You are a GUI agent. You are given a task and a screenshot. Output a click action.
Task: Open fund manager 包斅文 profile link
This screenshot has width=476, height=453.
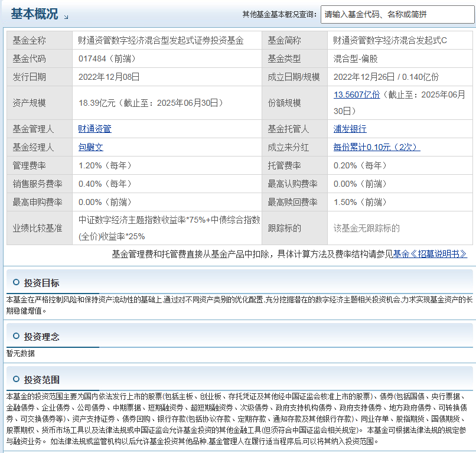(91, 147)
